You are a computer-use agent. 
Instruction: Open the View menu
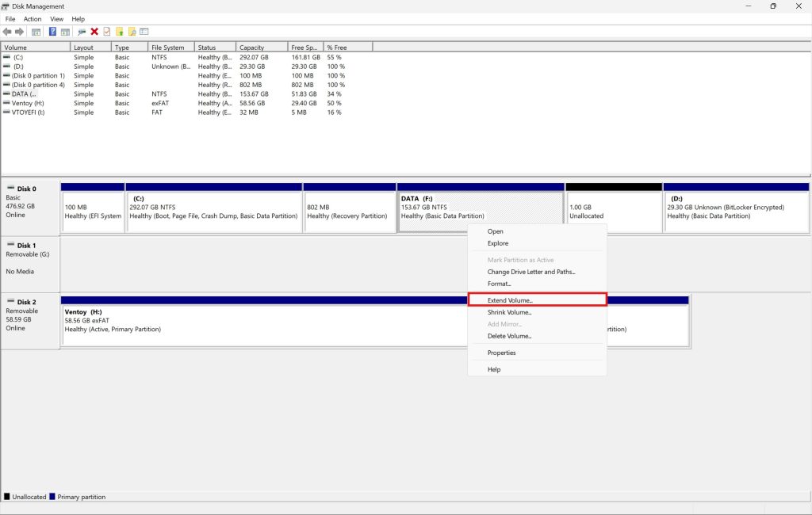[x=57, y=19]
